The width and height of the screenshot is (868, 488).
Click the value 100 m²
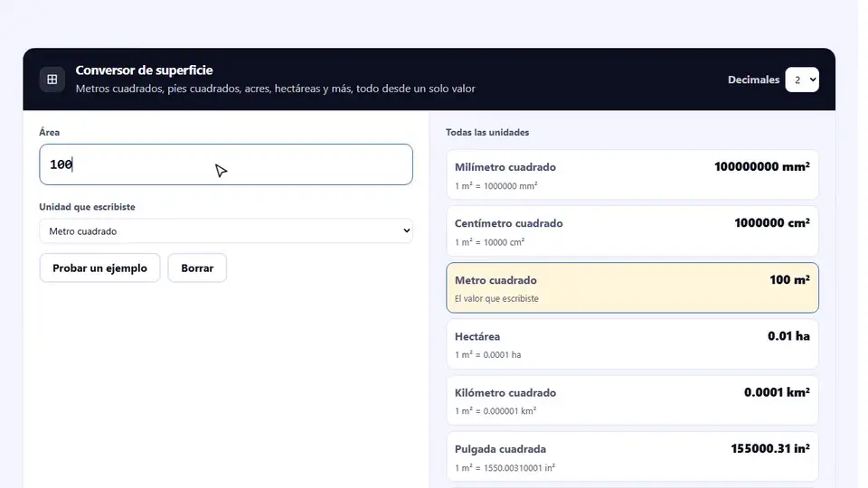tap(789, 279)
